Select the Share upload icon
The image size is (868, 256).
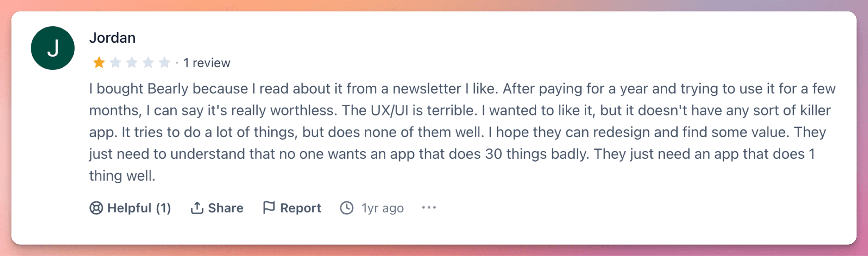coord(198,207)
